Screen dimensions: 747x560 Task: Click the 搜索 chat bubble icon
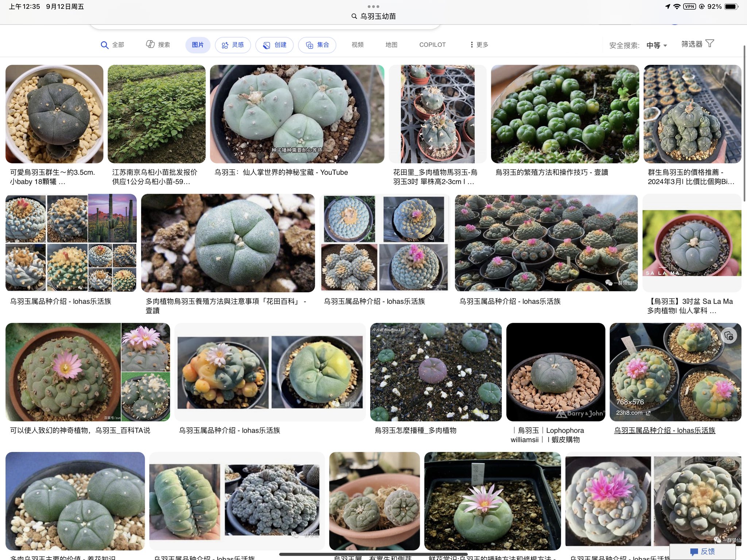pos(150,45)
